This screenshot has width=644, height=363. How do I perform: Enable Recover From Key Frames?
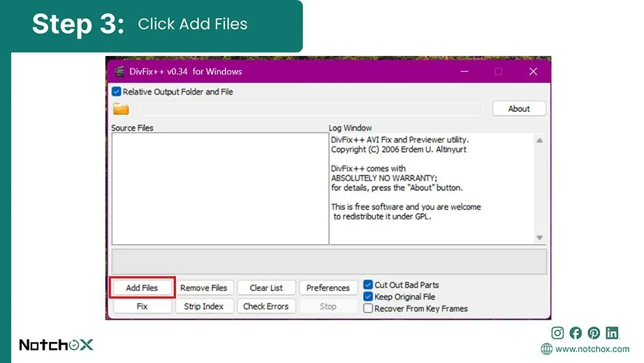[x=368, y=308]
